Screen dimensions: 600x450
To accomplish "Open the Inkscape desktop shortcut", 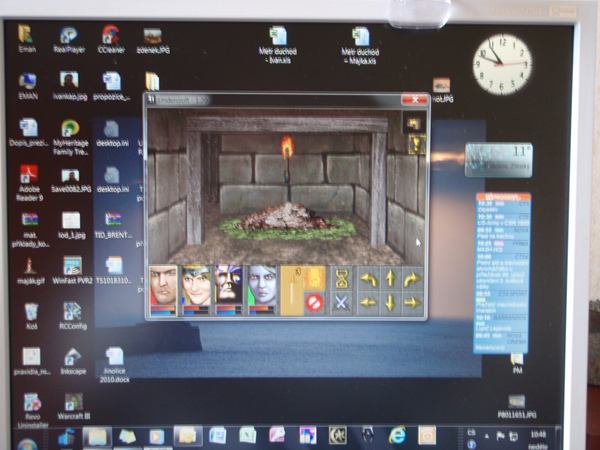I will (73, 361).
